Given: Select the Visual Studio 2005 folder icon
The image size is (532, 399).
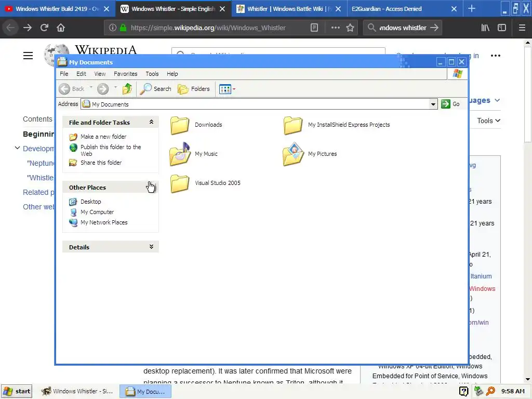Looking at the screenshot, I should [179, 183].
